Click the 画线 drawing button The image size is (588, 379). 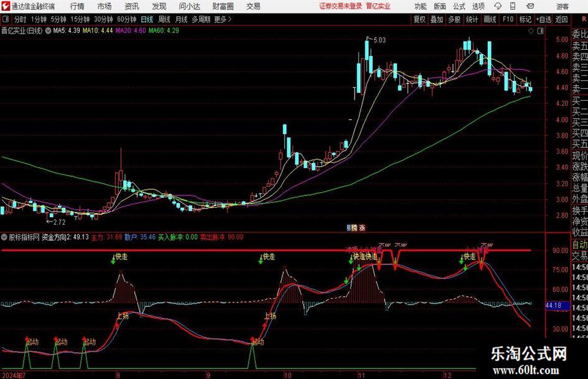[490, 19]
